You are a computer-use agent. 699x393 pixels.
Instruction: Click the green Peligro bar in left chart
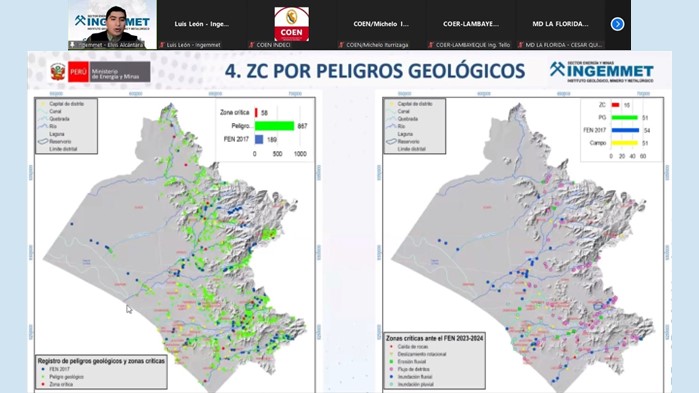(274, 126)
